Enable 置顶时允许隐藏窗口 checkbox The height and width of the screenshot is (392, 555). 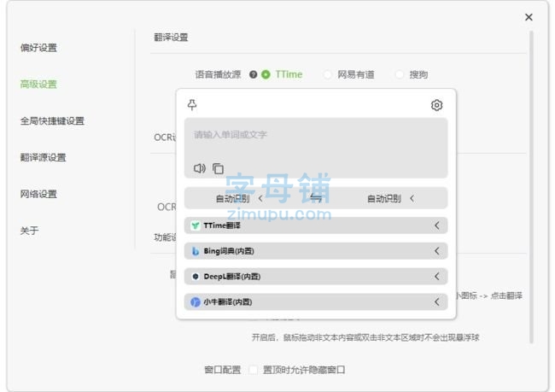[x=253, y=370]
